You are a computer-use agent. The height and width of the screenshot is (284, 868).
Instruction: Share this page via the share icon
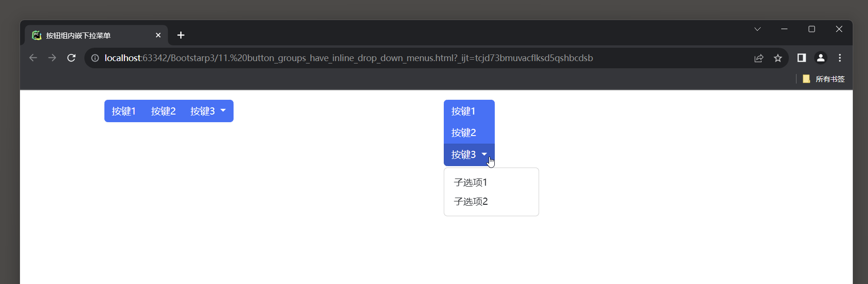[x=759, y=58]
